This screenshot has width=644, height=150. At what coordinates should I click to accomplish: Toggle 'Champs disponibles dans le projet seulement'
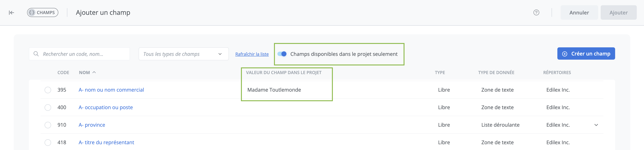(x=282, y=54)
